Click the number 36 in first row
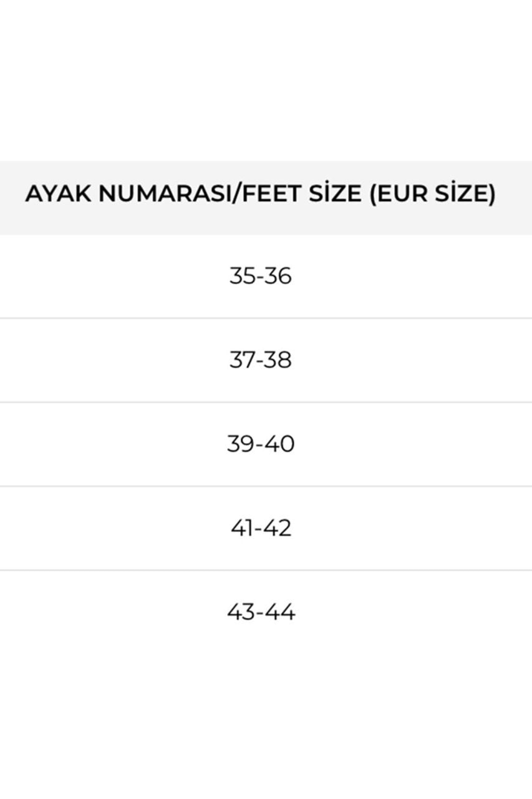Image resolution: width=532 pixels, height=799 pixels. (x=278, y=275)
